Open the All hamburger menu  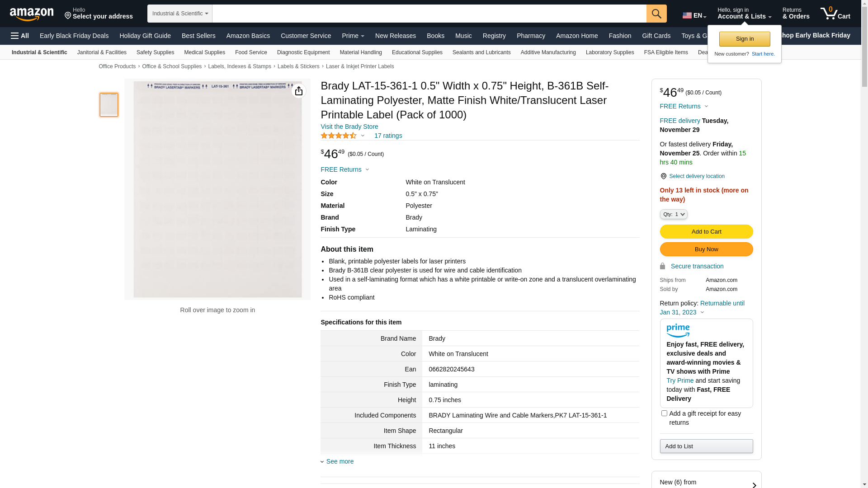pyautogui.click(x=20, y=36)
